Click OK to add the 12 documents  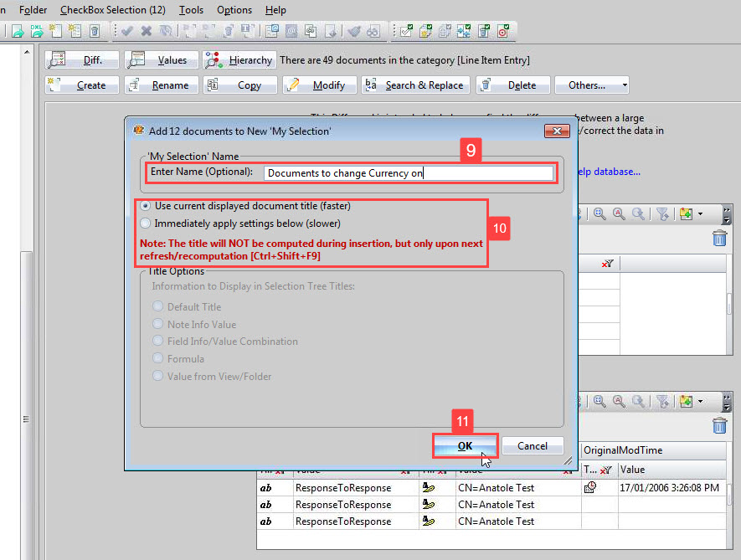[466, 445]
